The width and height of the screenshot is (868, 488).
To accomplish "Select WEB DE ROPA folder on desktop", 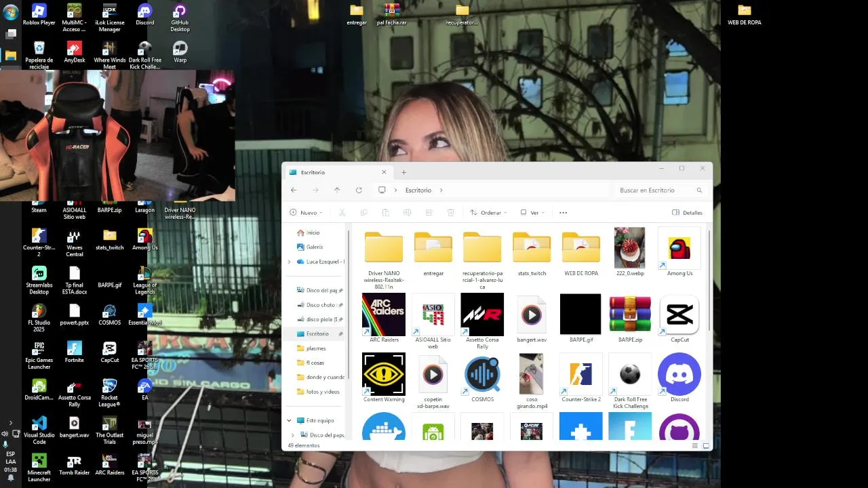I will 745,15.
